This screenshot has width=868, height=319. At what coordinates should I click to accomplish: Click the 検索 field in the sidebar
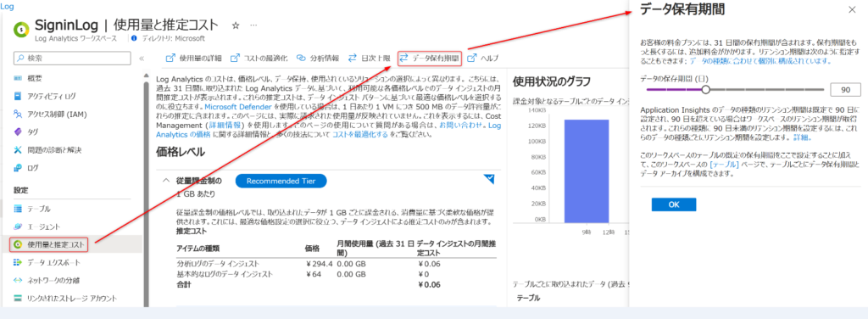73,59
